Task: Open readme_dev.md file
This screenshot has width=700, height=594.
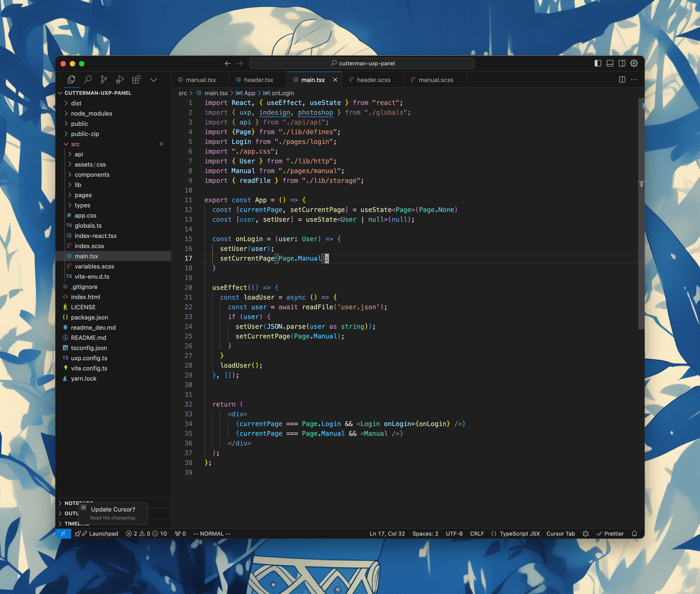Action: [113, 328]
